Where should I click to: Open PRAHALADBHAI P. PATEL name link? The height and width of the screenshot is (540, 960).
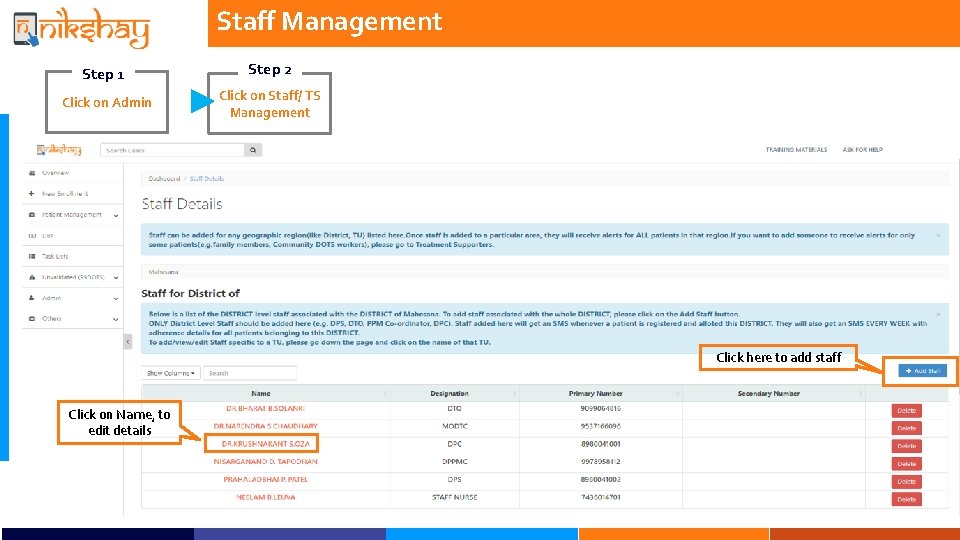(265, 479)
